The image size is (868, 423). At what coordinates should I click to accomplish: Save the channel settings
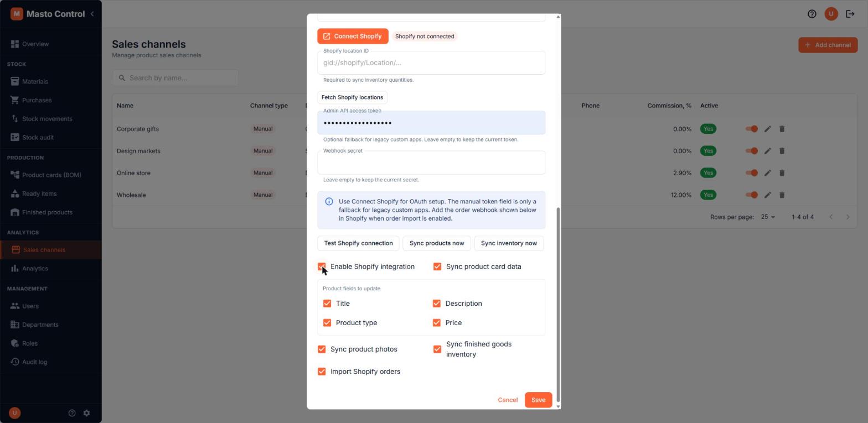538,400
